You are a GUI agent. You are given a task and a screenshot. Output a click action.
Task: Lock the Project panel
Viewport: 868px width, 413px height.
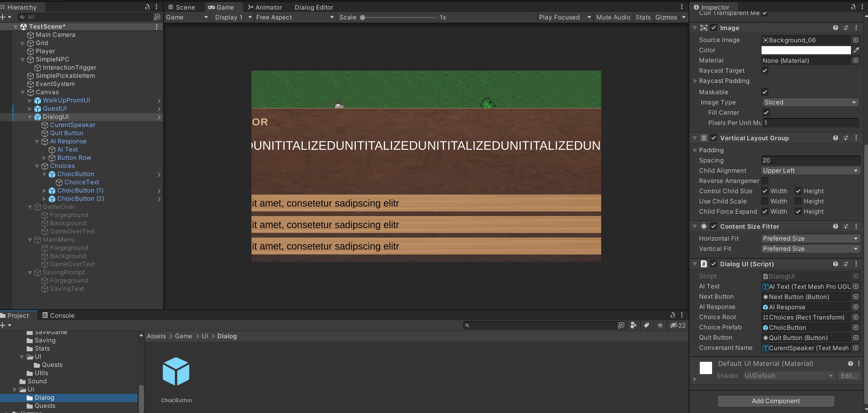pos(673,315)
